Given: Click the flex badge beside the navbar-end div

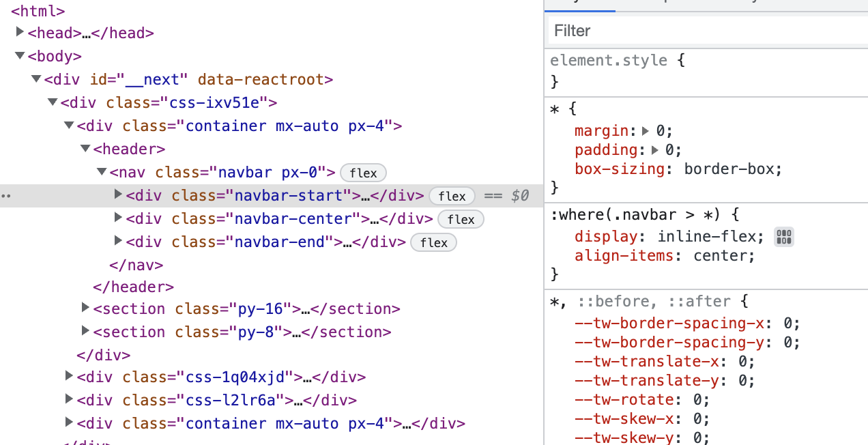Looking at the screenshot, I should (x=433, y=242).
